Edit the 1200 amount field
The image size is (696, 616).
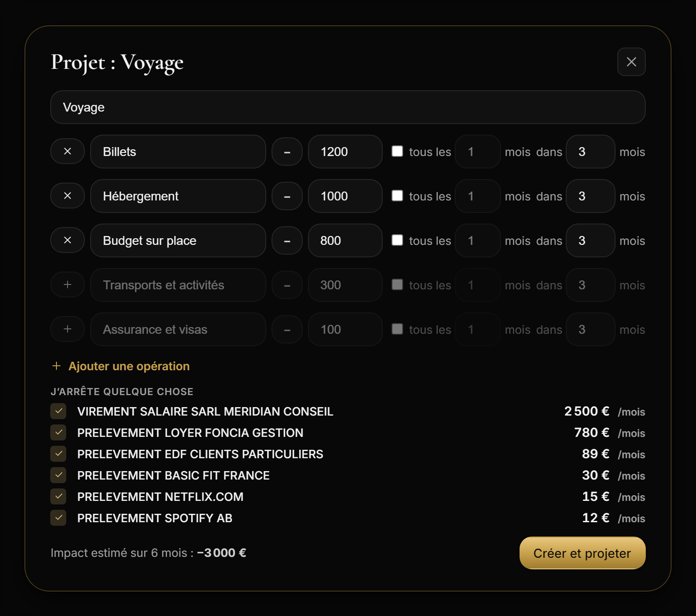[345, 152]
